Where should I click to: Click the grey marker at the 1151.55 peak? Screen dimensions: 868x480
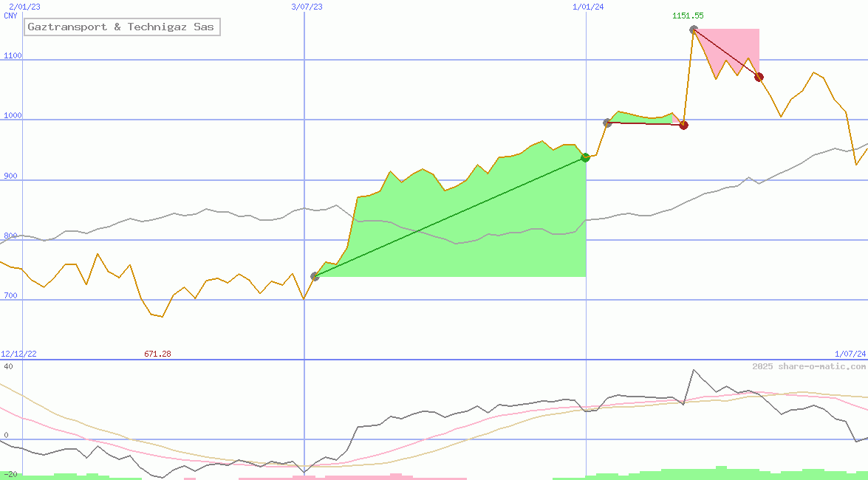tap(693, 30)
